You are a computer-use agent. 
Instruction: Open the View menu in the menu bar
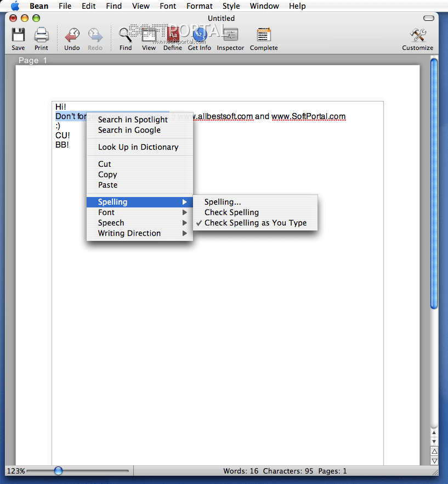[x=141, y=6]
